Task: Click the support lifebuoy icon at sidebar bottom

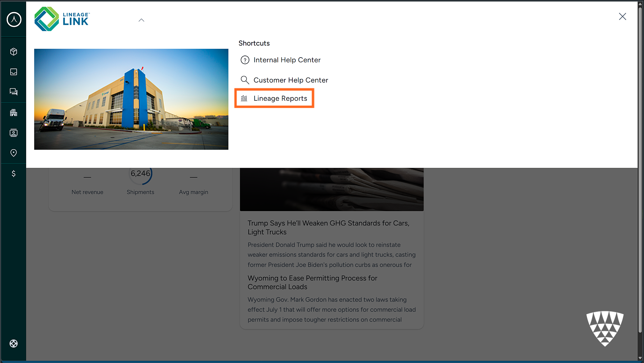Action: [x=14, y=344]
